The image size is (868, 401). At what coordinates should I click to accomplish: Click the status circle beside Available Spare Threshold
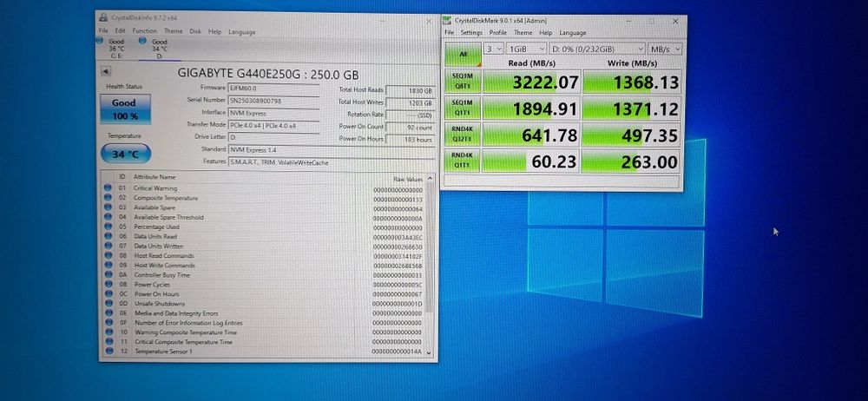tap(108, 217)
